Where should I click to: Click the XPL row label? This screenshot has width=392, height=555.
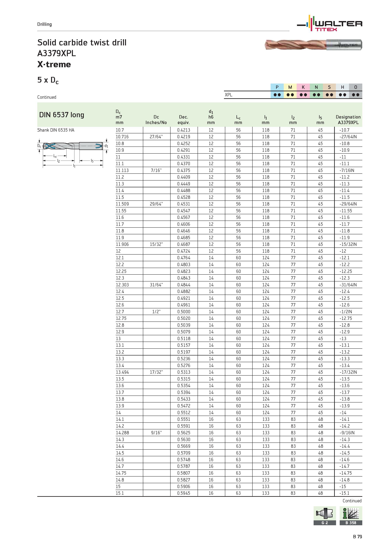tap(229, 95)
